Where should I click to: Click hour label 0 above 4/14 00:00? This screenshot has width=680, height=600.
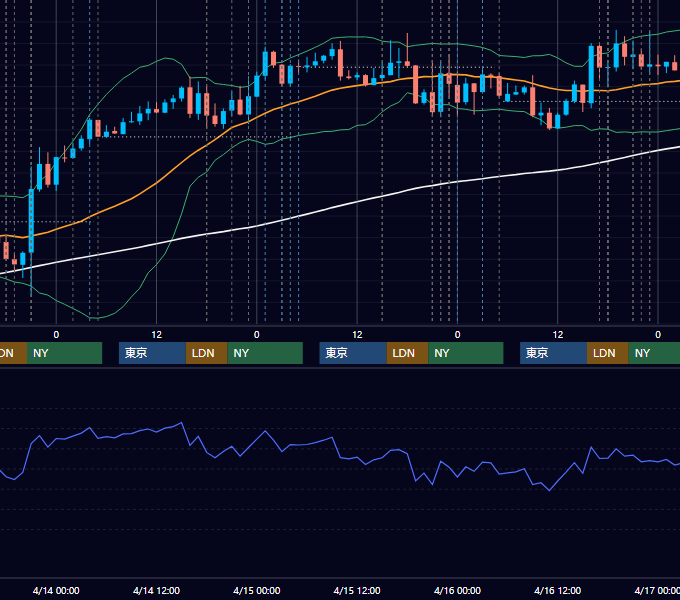[56, 335]
